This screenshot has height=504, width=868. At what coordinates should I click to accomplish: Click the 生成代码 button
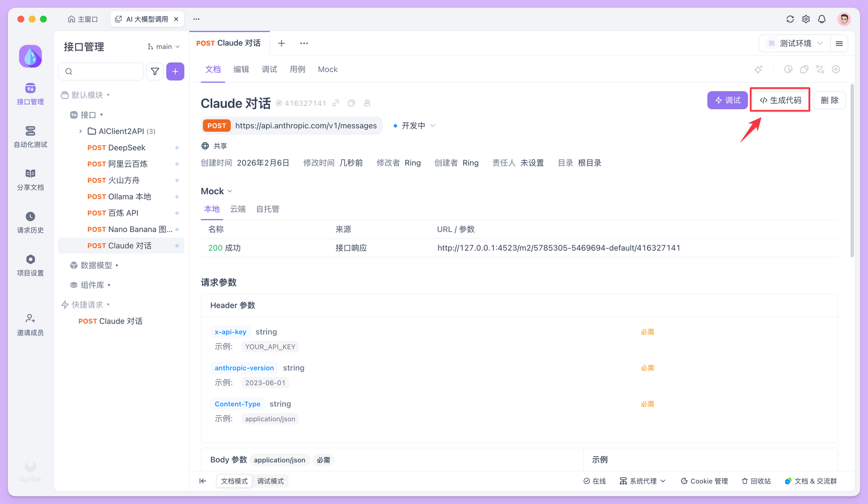click(780, 100)
